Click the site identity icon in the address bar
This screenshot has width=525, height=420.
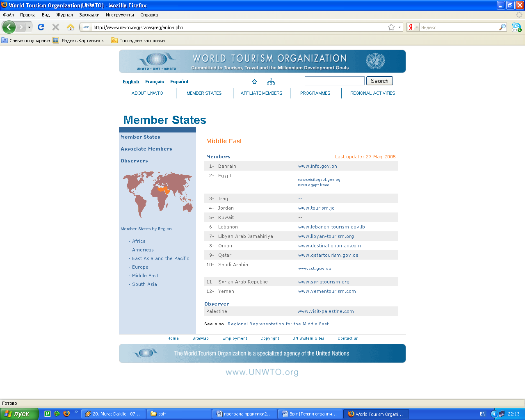coord(86,27)
